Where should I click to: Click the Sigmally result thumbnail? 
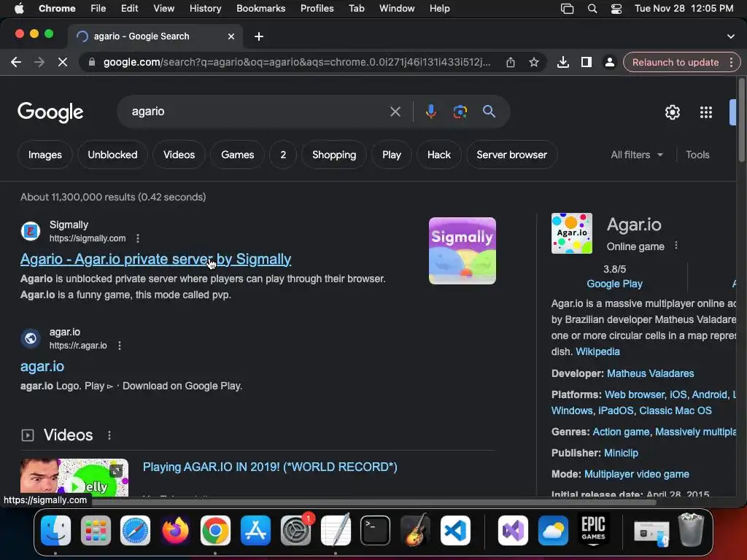[x=462, y=251]
